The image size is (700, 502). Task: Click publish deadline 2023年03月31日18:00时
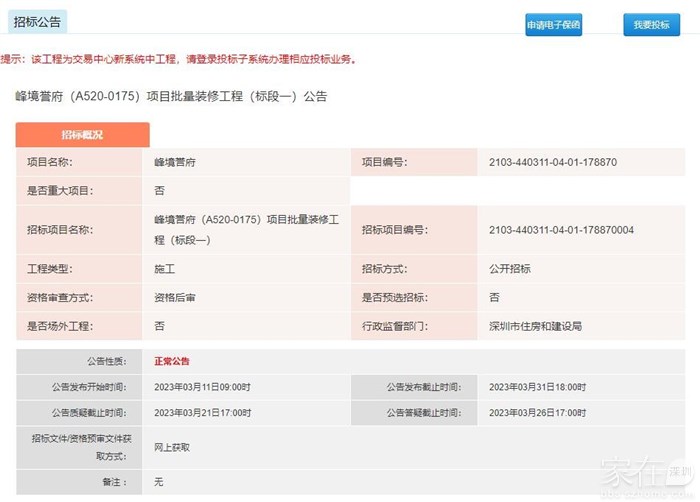click(538, 386)
